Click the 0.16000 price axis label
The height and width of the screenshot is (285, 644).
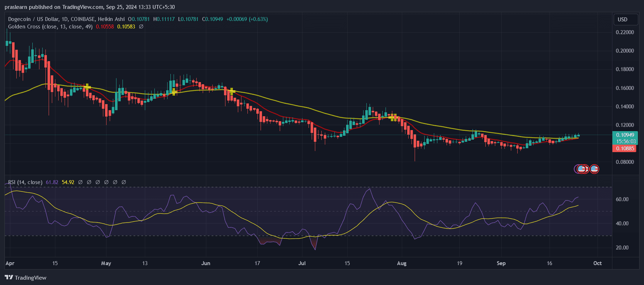point(625,88)
